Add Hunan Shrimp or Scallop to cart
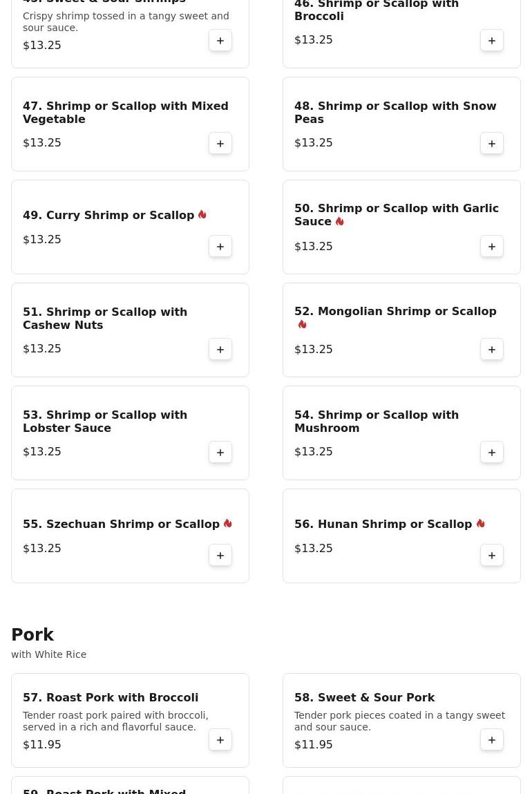532x794 pixels. click(492, 556)
